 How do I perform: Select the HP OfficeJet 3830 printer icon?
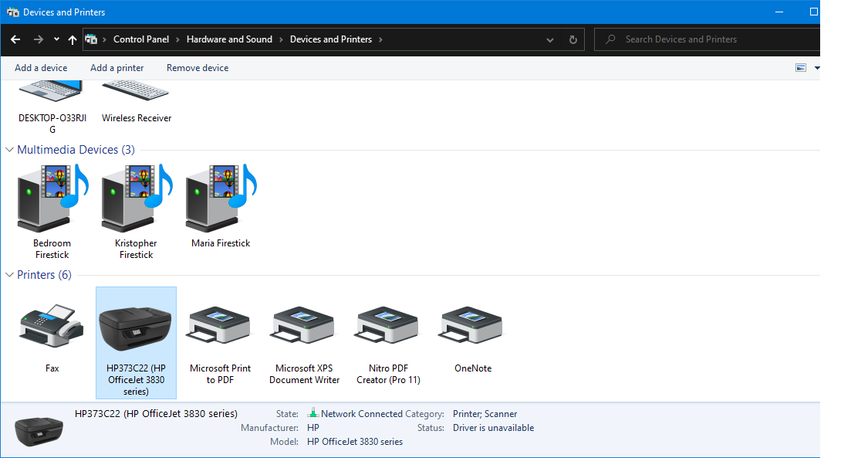[x=136, y=328]
